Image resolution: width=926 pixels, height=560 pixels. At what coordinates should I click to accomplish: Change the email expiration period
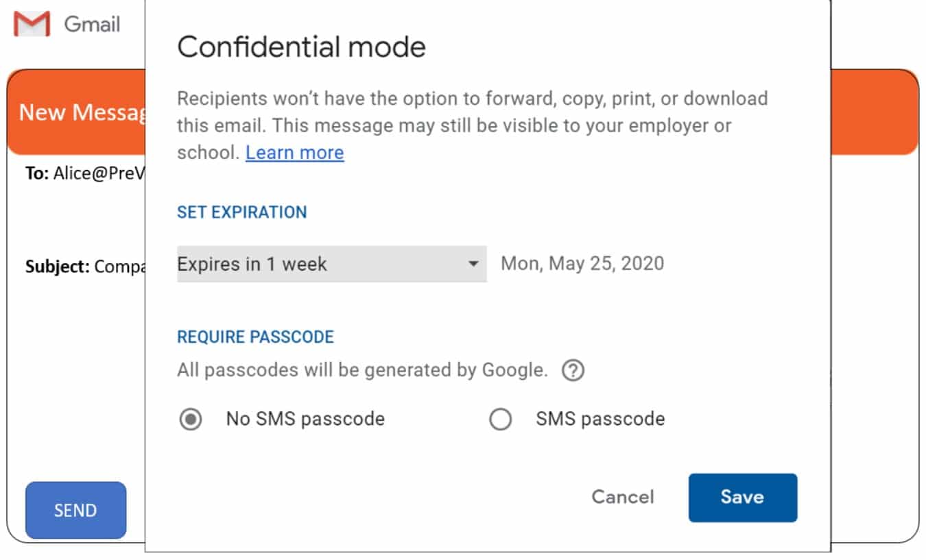click(x=331, y=263)
